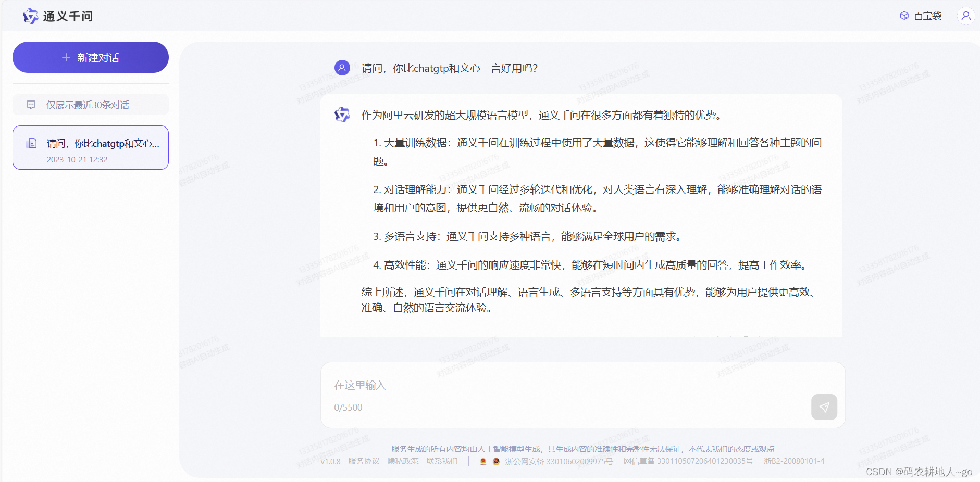The image size is (980, 482).
Task: Click the 0/5500 character counter
Action: tap(348, 408)
